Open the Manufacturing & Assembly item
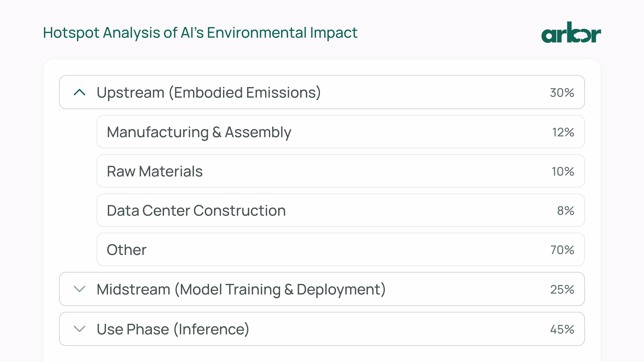The width and height of the screenshot is (644, 362). tap(199, 132)
